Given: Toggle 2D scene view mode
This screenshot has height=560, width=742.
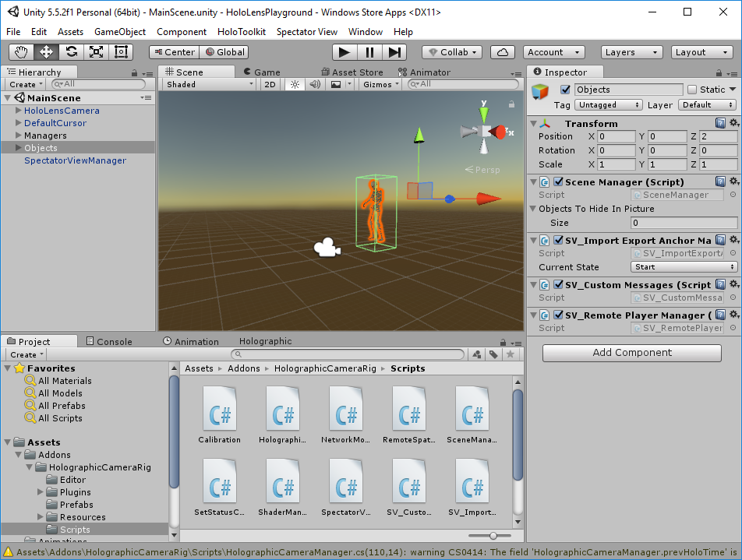Looking at the screenshot, I should point(270,84).
